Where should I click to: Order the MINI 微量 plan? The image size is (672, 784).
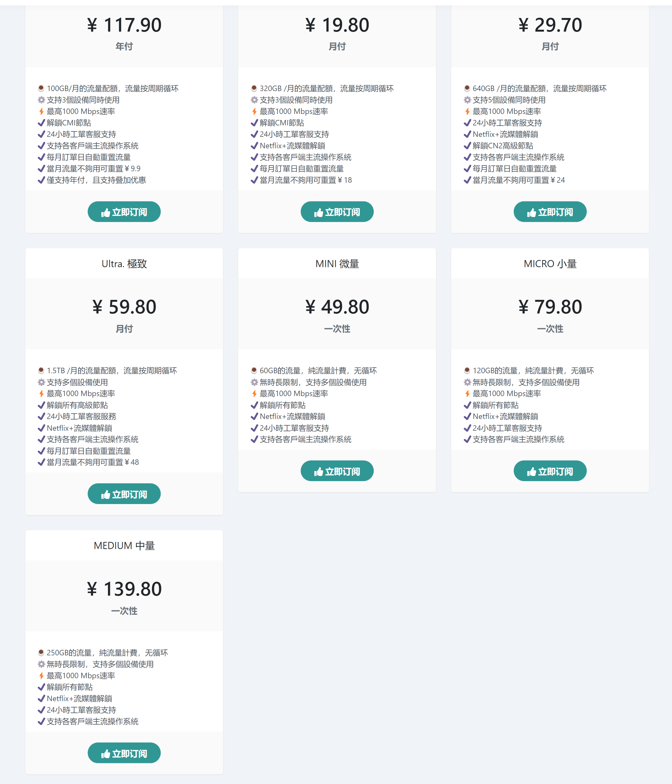(x=337, y=471)
